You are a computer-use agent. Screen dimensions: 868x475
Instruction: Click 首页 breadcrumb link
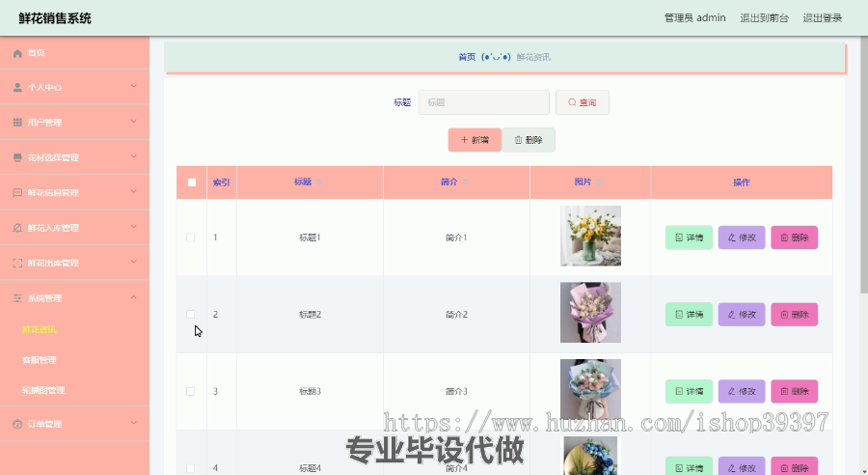point(467,57)
